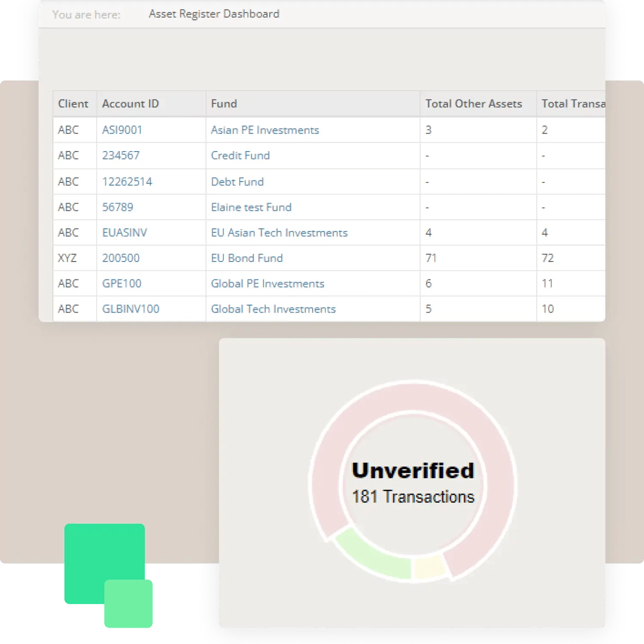This screenshot has height=644, width=644.
Task: Click the 181 Transactions text
Action: point(413,497)
